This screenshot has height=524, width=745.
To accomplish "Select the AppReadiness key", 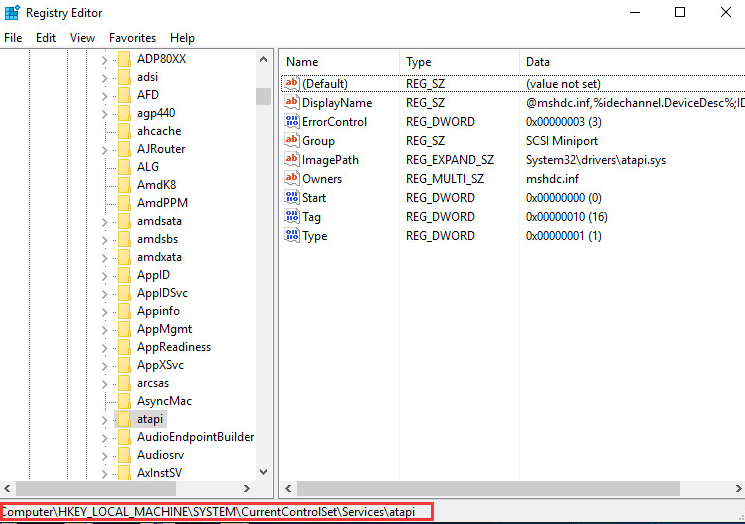I will point(174,347).
